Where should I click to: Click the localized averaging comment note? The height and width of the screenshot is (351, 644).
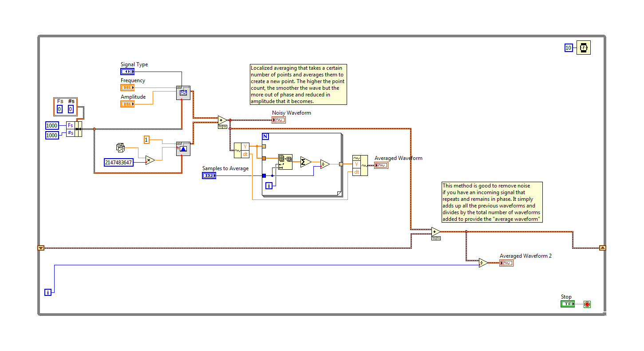(x=298, y=84)
